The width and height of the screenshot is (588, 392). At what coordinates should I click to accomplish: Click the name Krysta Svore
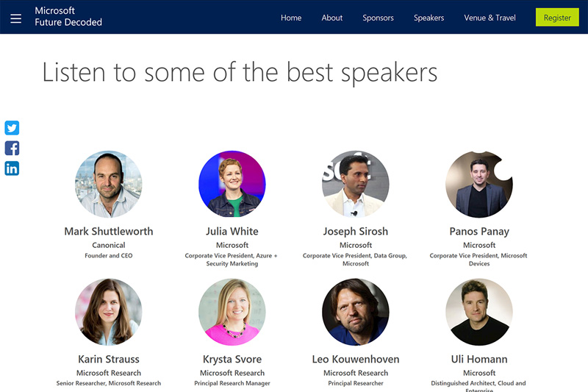coord(232,360)
